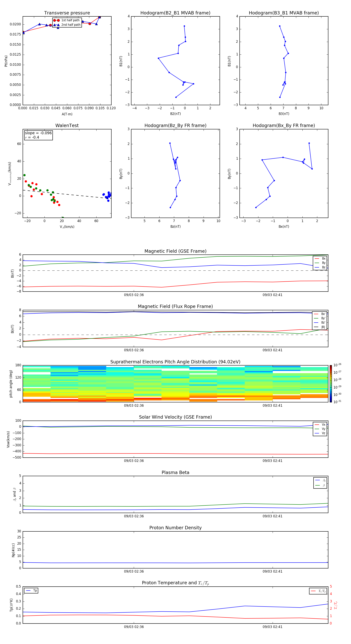Select the 'r = -0.4' annotation
Image resolution: width=351 pixels, height=644 pixels.
point(32,137)
